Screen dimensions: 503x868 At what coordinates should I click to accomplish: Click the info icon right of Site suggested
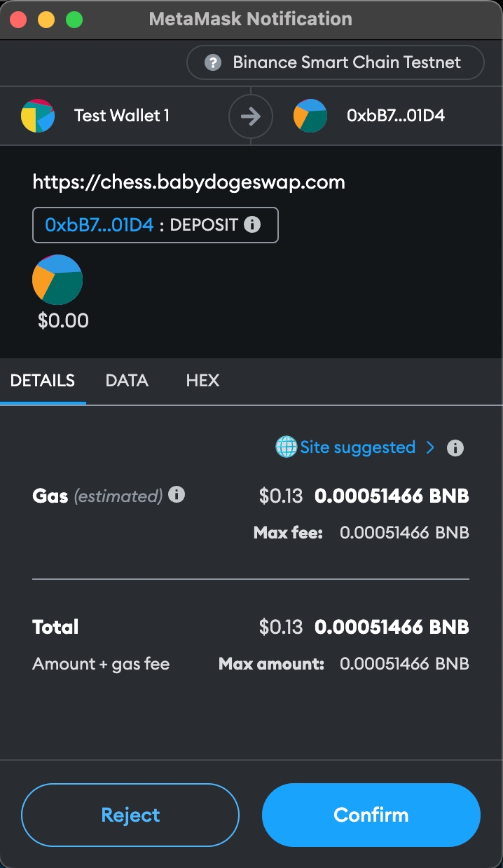[455, 448]
